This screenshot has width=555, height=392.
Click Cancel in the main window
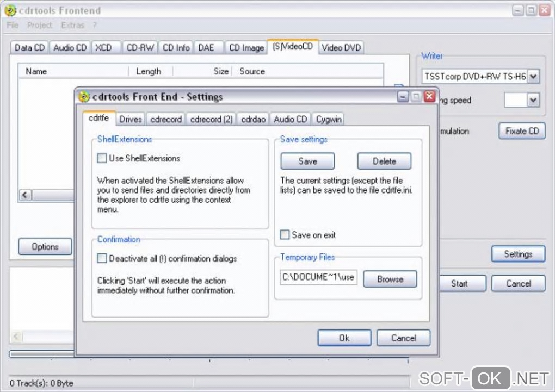point(518,283)
